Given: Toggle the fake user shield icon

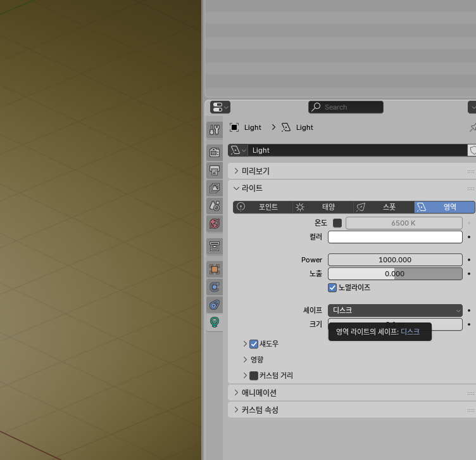Looking at the screenshot, I should (x=472, y=150).
